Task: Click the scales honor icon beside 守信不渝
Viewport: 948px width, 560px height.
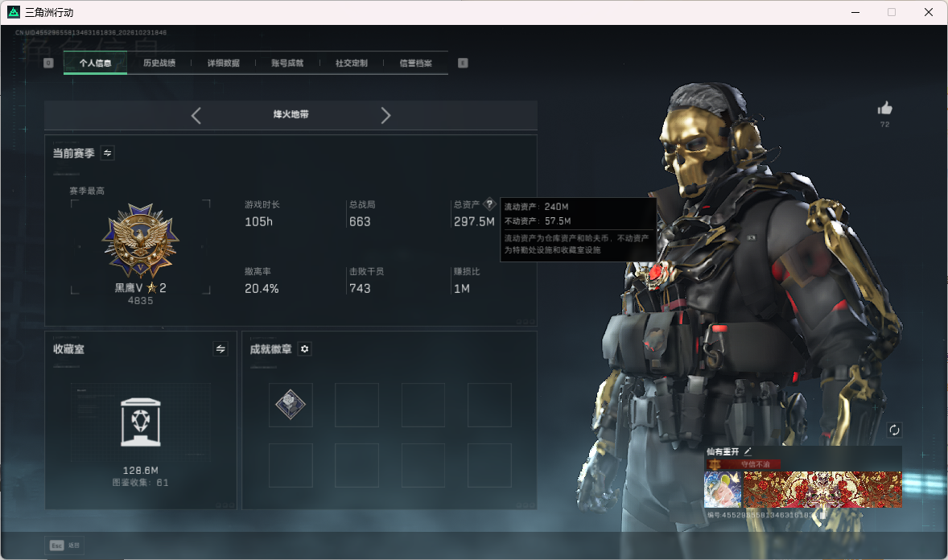Action: click(715, 464)
